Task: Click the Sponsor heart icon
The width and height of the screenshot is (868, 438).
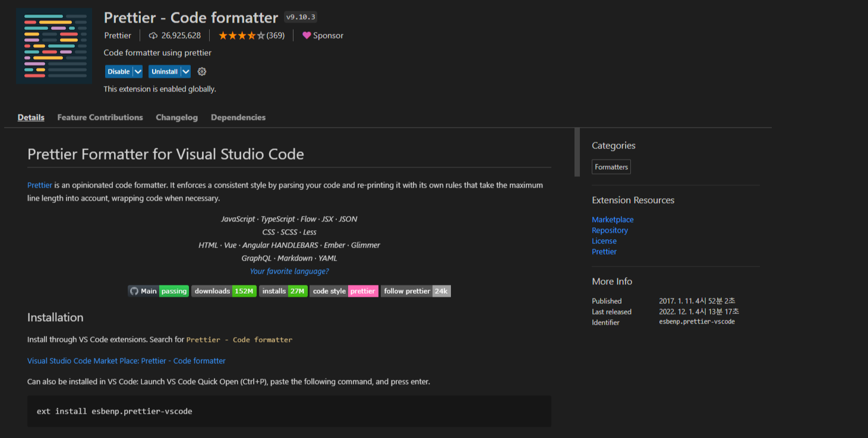Action: pos(307,36)
